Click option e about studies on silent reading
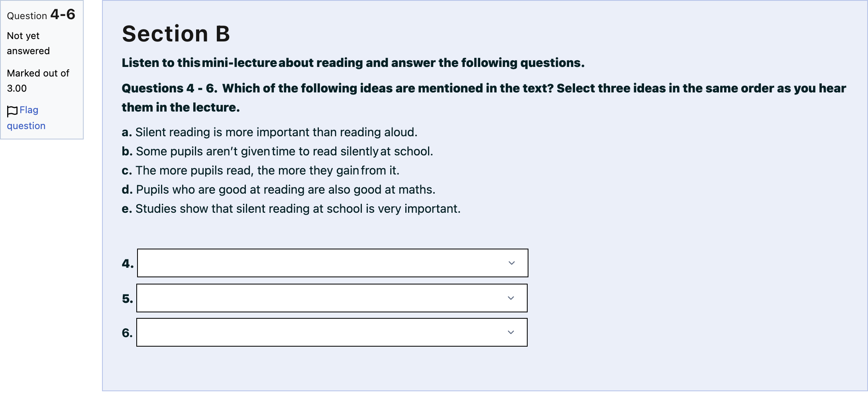The image size is (868, 404). pos(291,209)
